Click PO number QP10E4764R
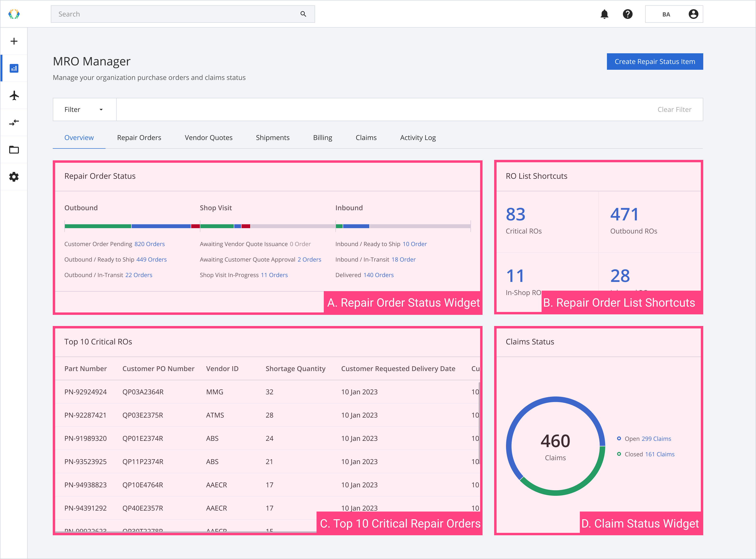Image resolution: width=756 pixels, height=559 pixels. (142, 485)
